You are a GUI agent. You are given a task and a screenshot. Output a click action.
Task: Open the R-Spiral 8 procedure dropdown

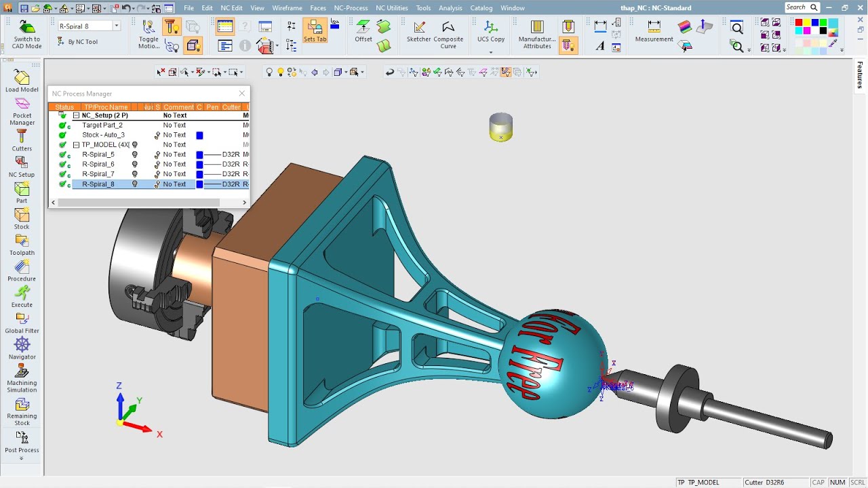pyautogui.click(x=117, y=26)
